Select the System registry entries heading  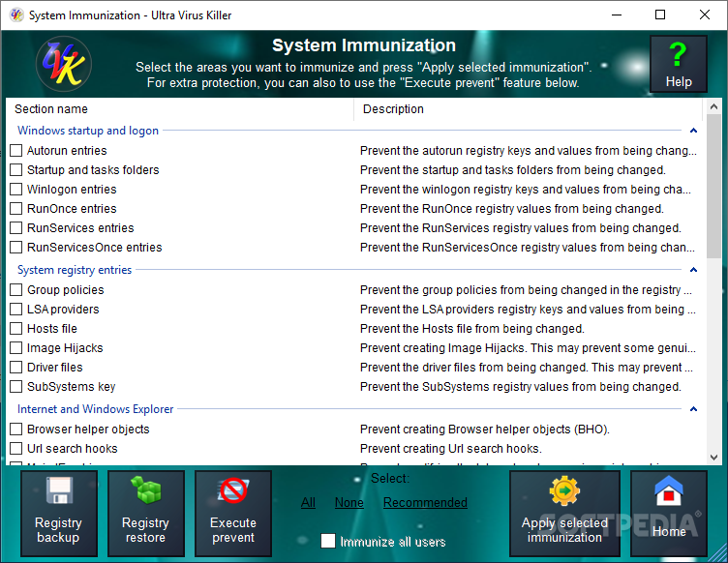75,270
